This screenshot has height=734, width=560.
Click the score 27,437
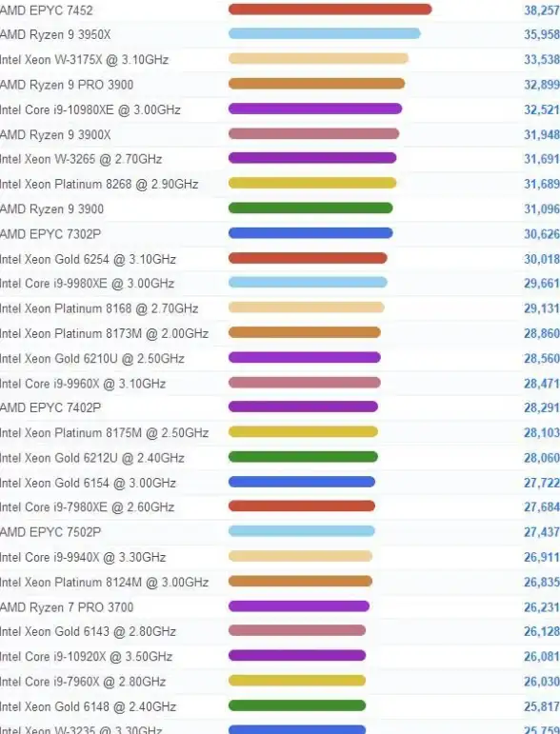542,532
